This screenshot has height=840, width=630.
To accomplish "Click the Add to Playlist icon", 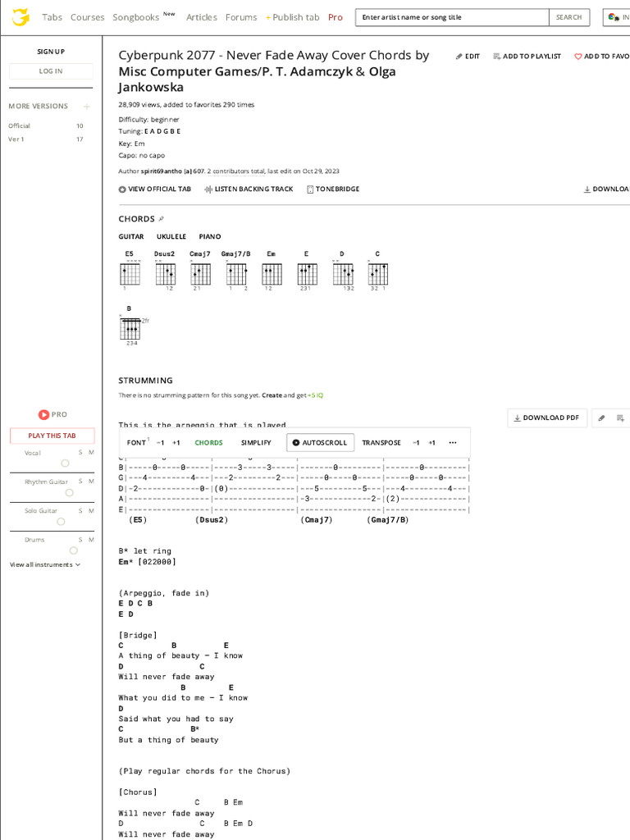I will click(496, 57).
